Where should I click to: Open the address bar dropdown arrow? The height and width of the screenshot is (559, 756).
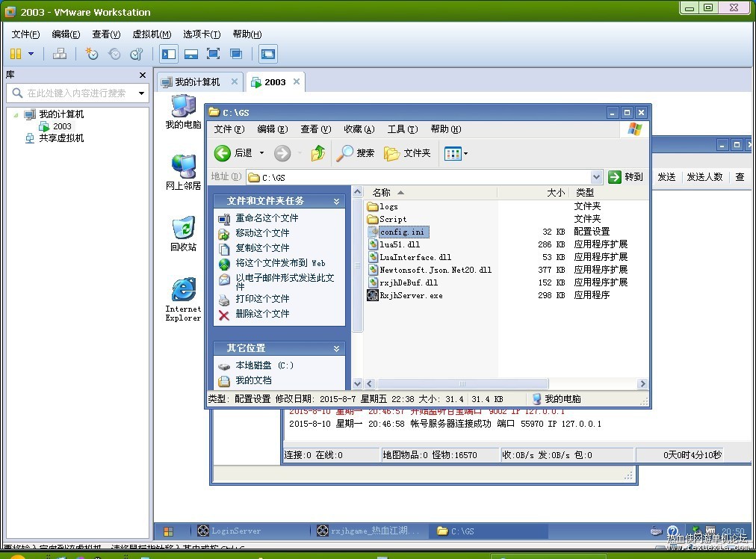click(596, 178)
